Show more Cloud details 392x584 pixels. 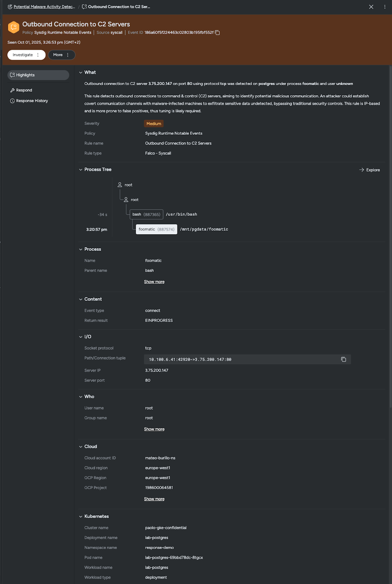[x=154, y=499]
